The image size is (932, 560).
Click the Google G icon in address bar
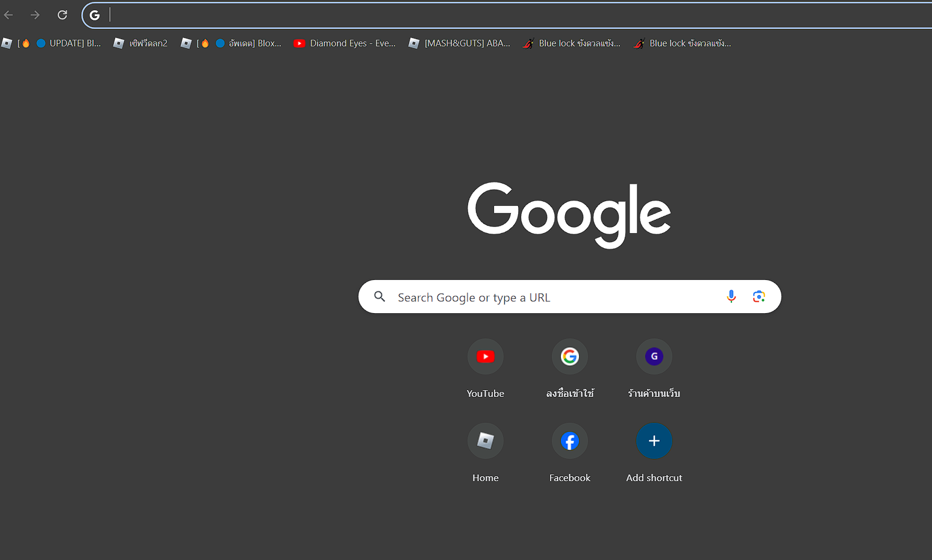(95, 15)
